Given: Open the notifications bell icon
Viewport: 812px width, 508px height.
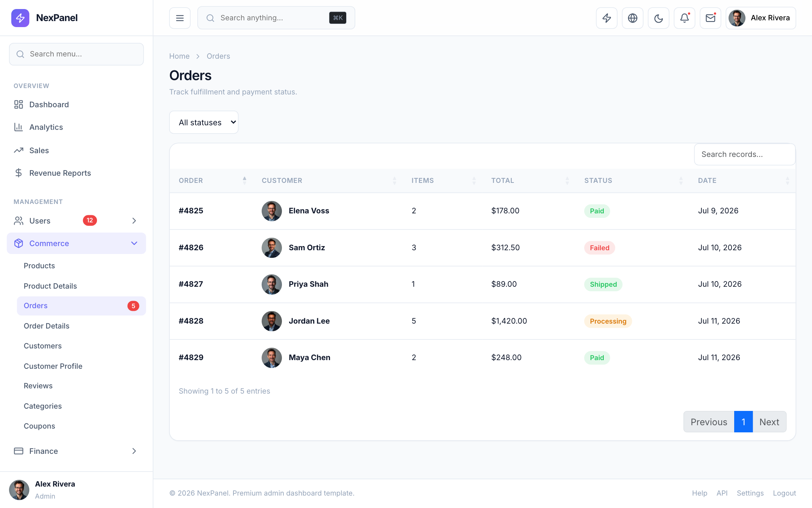Looking at the screenshot, I should [x=685, y=18].
